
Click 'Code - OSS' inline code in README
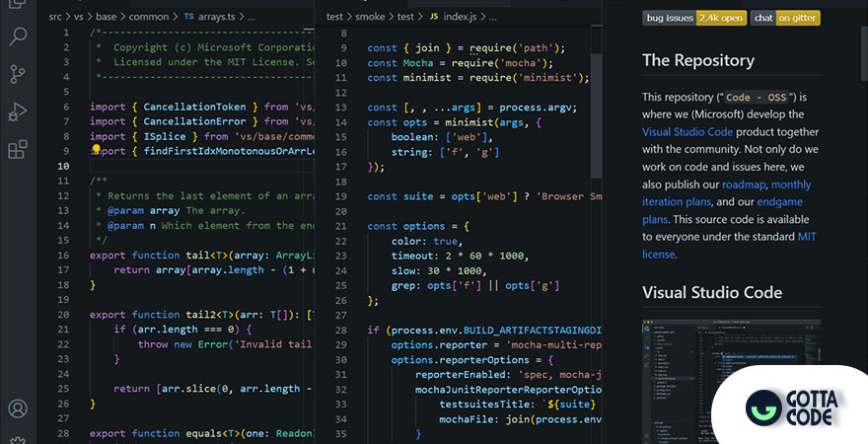pos(756,98)
